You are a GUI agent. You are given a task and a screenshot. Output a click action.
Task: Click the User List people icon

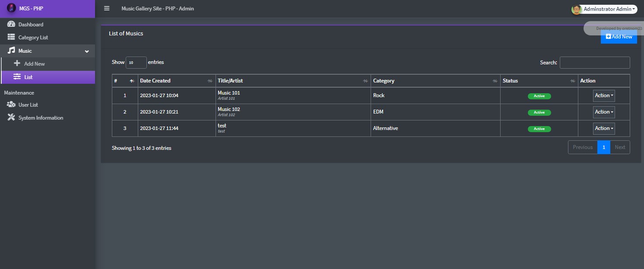click(x=11, y=104)
